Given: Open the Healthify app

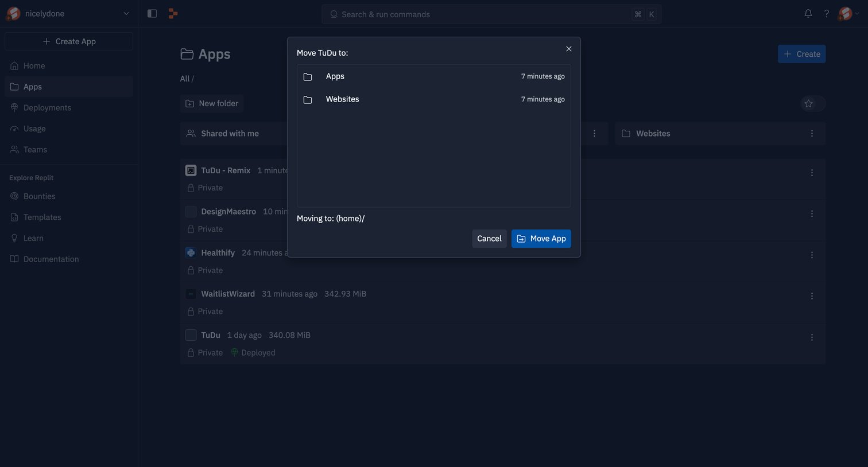Looking at the screenshot, I should click(x=218, y=253).
